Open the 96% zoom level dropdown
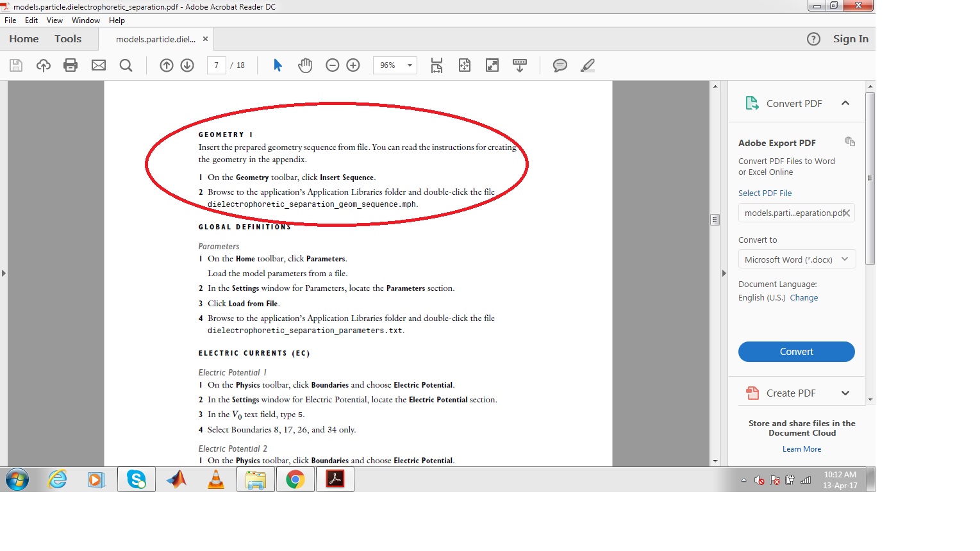The width and height of the screenshot is (980, 551). [410, 65]
